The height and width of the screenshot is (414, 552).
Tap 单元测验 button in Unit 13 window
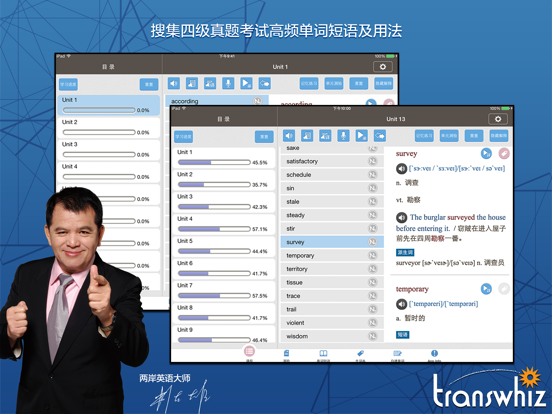point(449,136)
